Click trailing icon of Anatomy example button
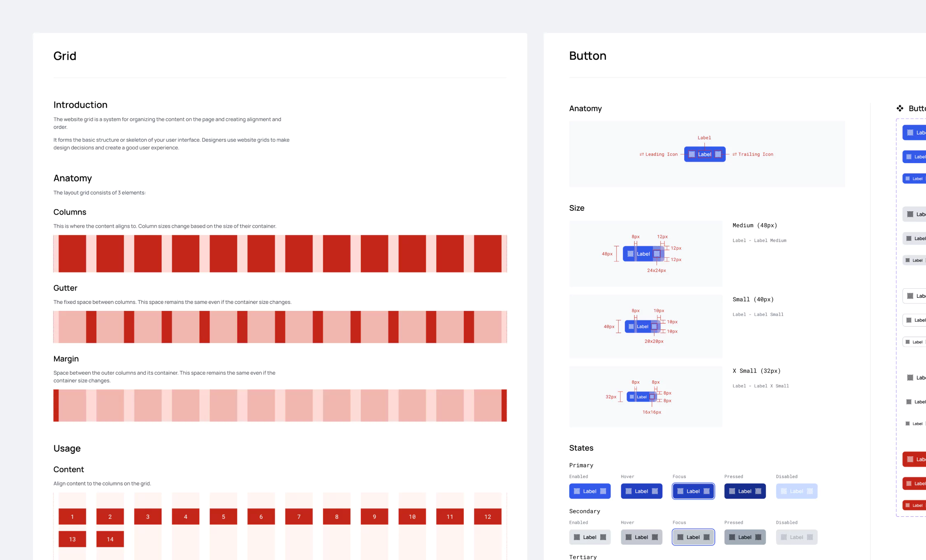The width and height of the screenshot is (926, 560). 718,154
